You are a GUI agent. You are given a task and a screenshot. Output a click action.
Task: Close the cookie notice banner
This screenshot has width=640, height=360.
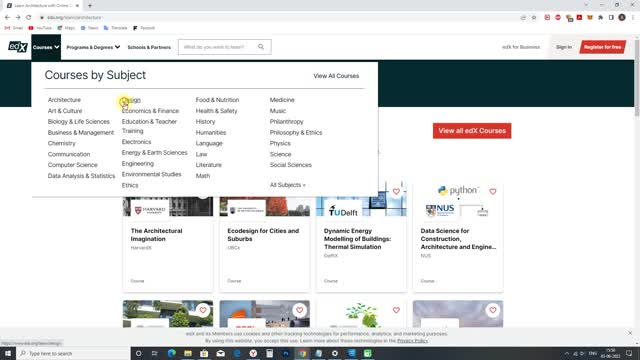[x=630, y=333]
